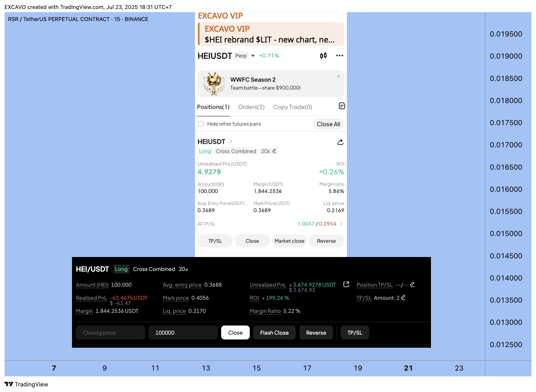The width and height of the screenshot is (536, 392).
Task: Focus the Closing price input field
Action: pos(111,333)
